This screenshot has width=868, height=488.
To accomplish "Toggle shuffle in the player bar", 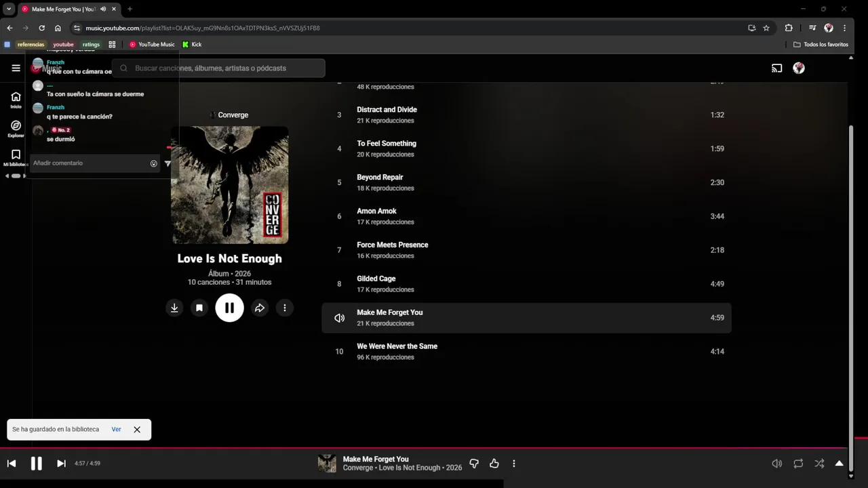I will (819, 464).
